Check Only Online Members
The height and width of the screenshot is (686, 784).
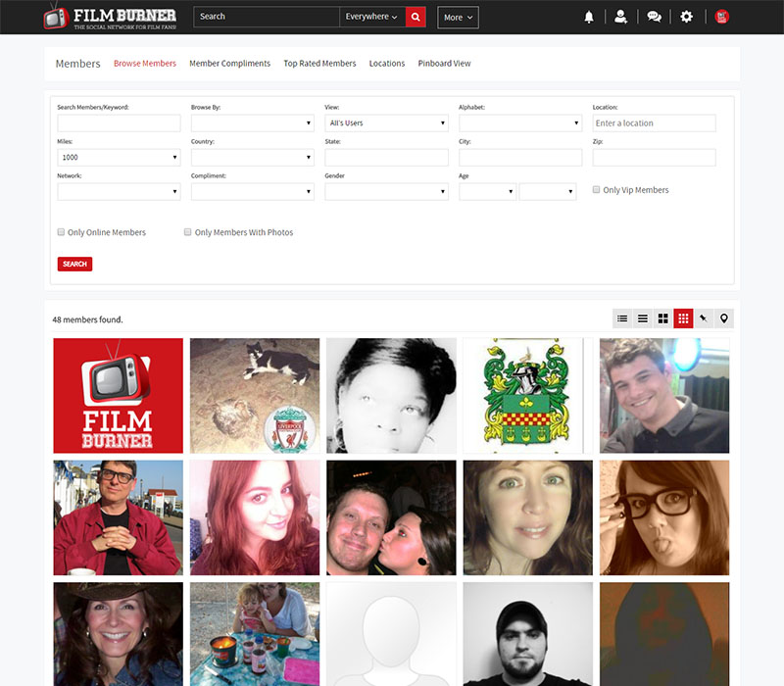click(62, 232)
